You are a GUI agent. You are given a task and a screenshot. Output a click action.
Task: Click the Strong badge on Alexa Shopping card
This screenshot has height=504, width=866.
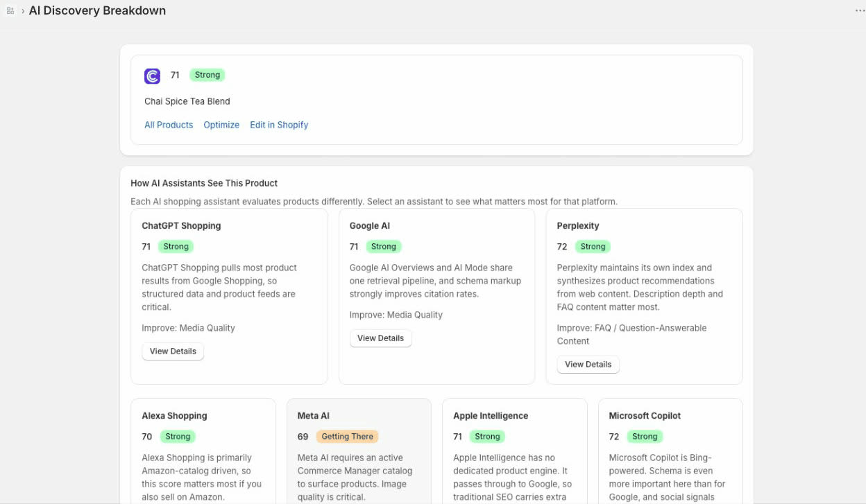(178, 437)
